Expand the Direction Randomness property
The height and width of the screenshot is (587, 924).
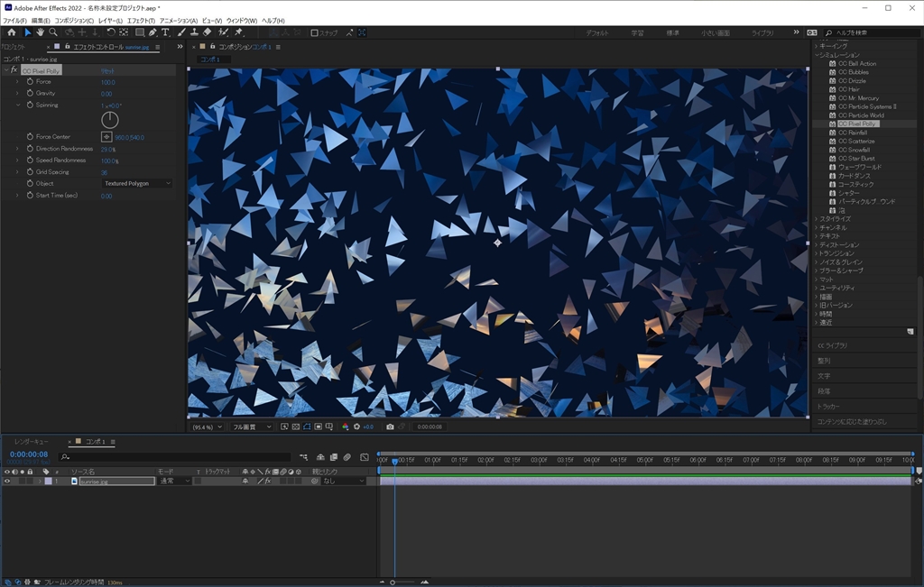click(x=17, y=149)
